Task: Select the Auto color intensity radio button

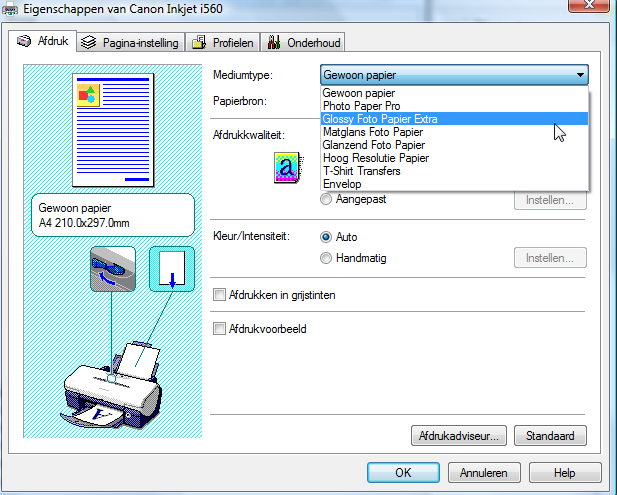Action: [x=326, y=237]
